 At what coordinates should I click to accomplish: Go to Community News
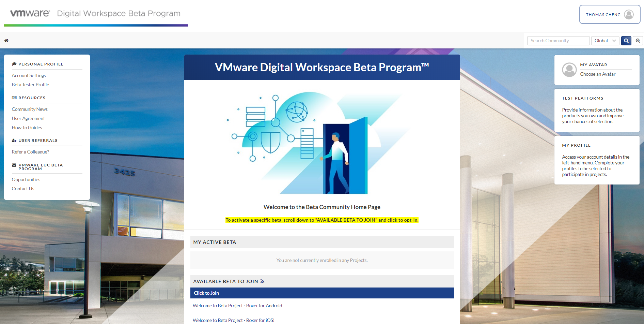coord(30,109)
